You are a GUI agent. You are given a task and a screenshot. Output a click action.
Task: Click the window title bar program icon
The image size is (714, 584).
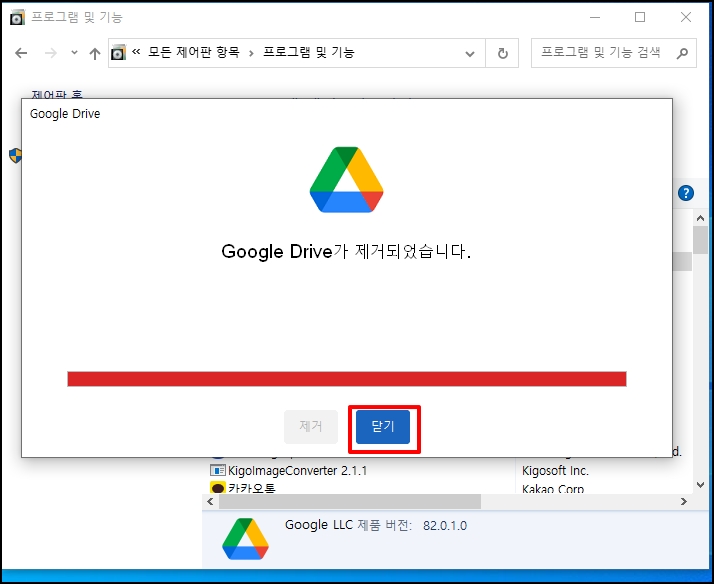17,17
